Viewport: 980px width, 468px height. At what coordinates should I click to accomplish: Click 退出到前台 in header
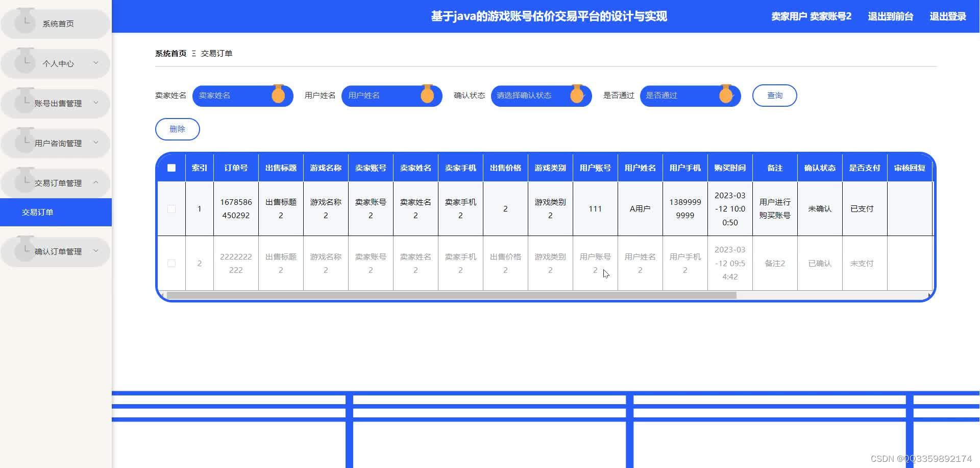point(890,16)
